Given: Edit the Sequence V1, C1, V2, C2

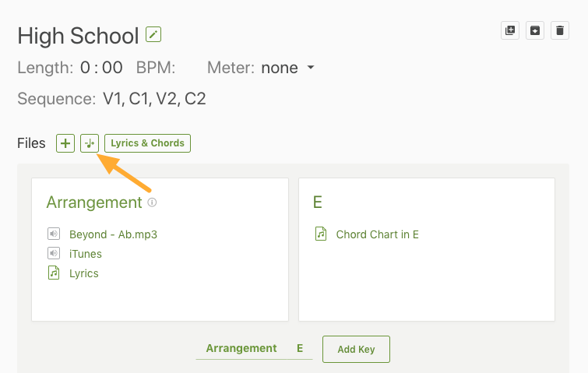Looking at the screenshot, I should [154, 99].
